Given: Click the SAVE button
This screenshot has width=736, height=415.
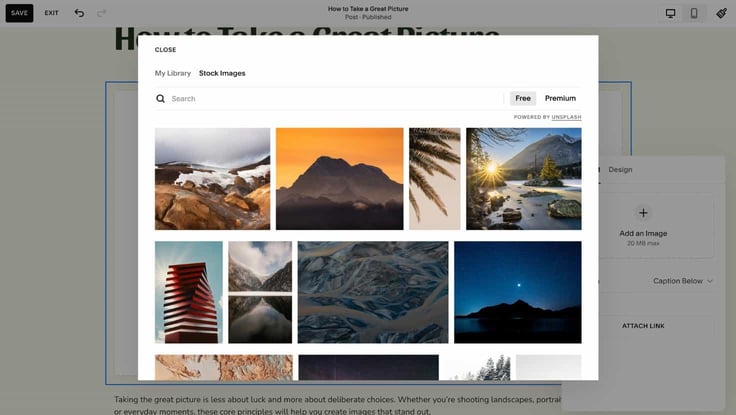Looking at the screenshot, I should [19, 13].
